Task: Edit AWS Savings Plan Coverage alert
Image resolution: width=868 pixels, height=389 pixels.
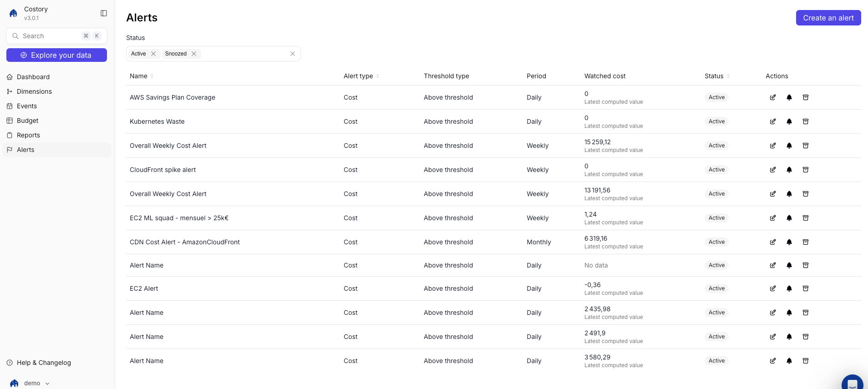Action: tap(773, 97)
